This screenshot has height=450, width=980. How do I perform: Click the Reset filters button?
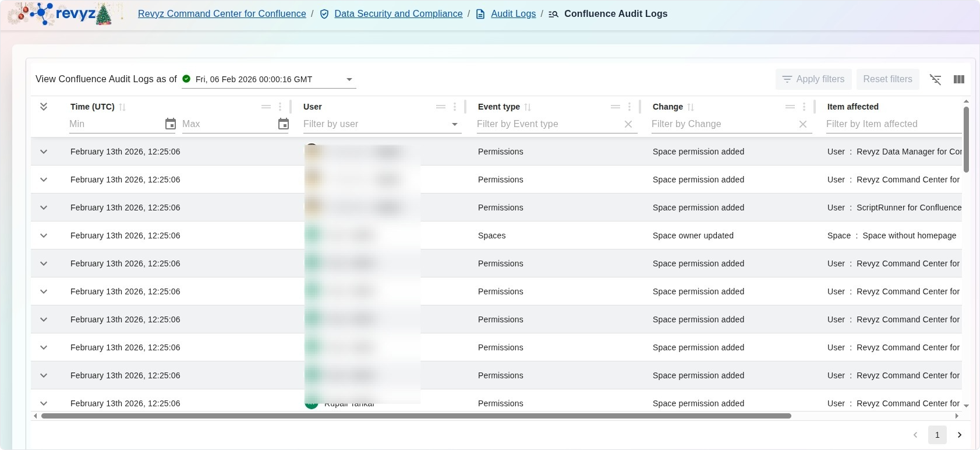click(887, 79)
